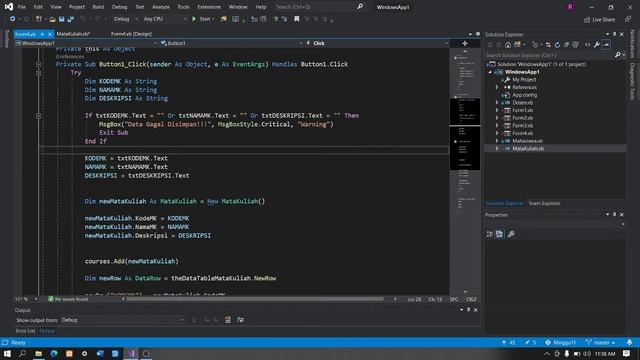The height and width of the screenshot is (360, 640).
Task: Click the notifications bell in status bar
Action: (629, 342)
